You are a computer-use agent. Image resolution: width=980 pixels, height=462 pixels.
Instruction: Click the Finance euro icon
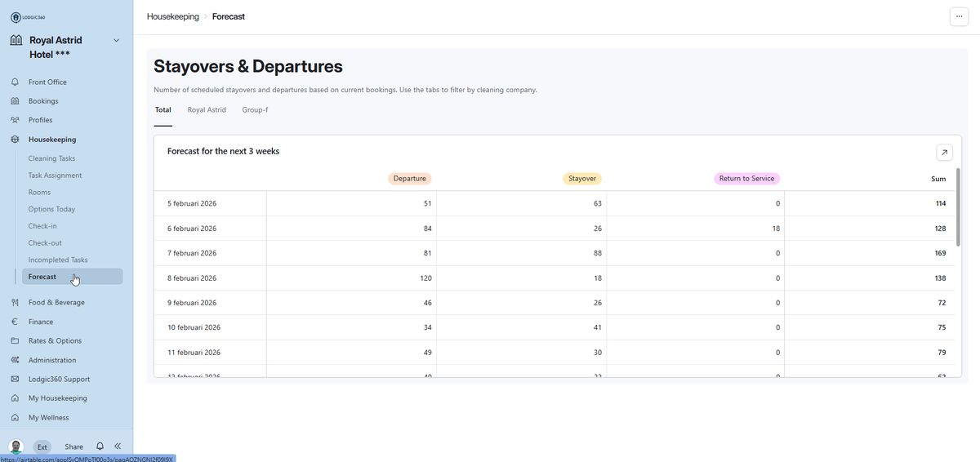(x=15, y=322)
